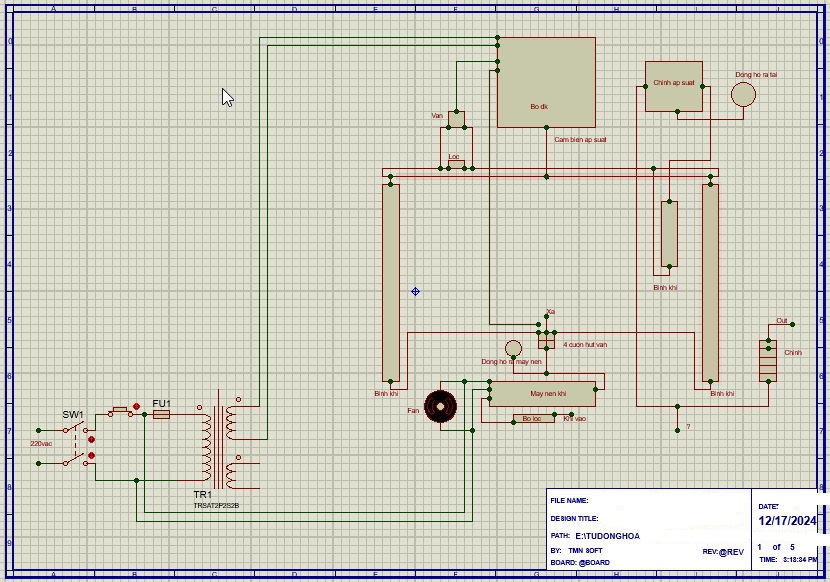The height and width of the screenshot is (582, 830).
Task: Click the black and red Fan component
Action: tap(440, 406)
